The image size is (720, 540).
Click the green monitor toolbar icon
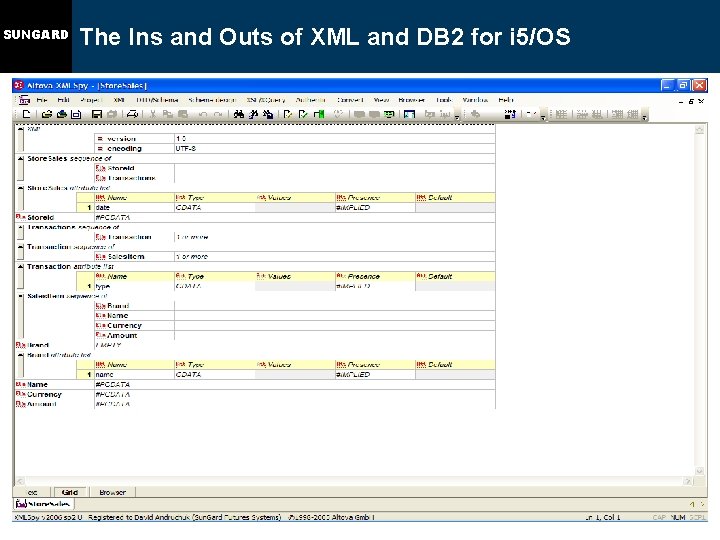pyautogui.click(x=389, y=114)
